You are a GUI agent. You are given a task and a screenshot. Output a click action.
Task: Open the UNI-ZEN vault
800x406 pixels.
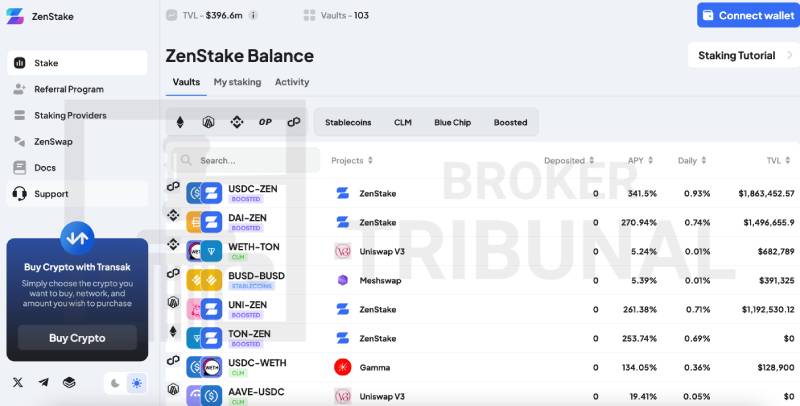coord(483,310)
